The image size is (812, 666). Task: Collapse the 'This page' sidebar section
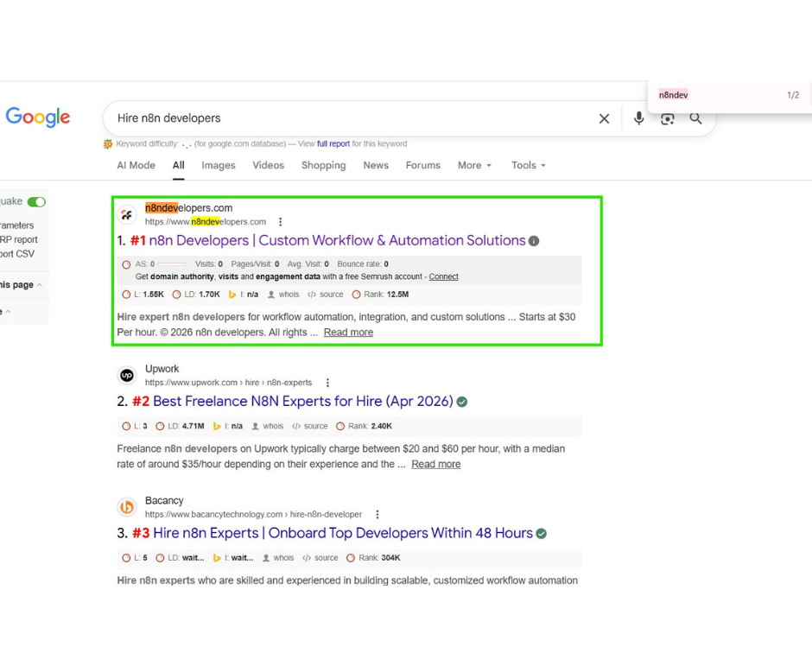[x=40, y=285]
